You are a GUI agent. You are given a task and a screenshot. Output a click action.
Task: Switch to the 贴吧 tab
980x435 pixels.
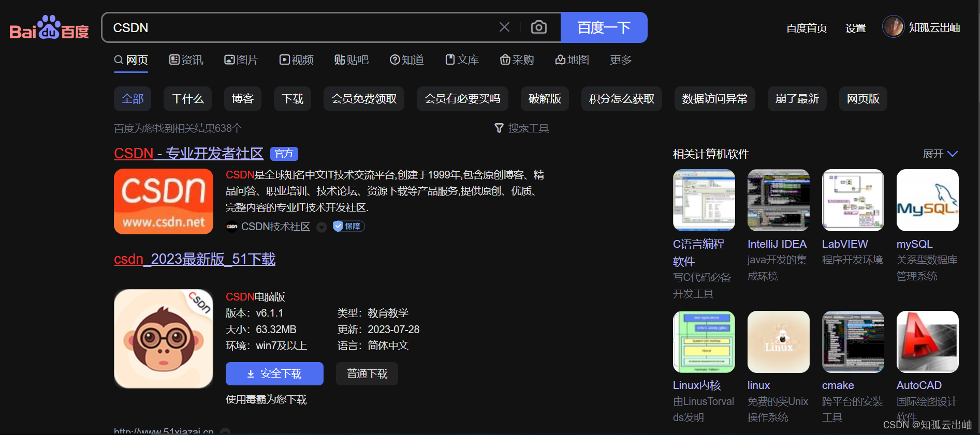tap(351, 60)
